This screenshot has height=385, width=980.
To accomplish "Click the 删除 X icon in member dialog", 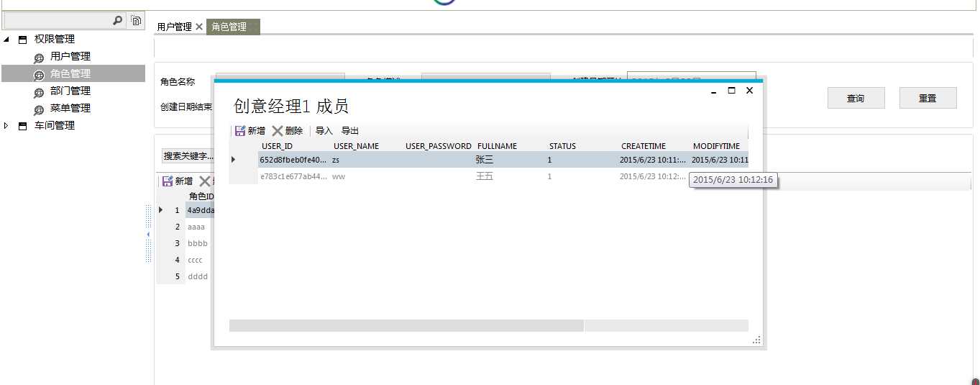I will pos(278,131).
